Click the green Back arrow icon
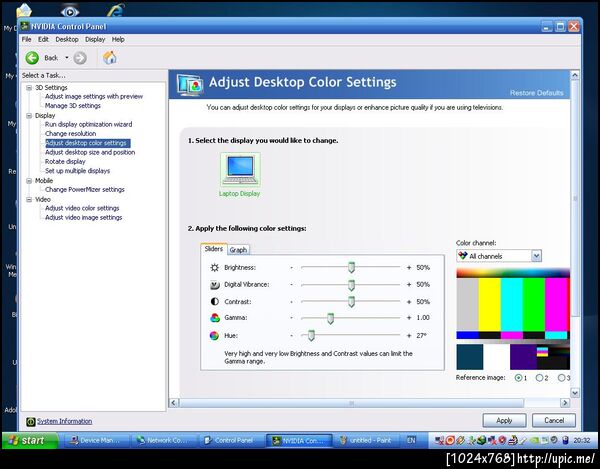The width and height of the screenshot is (600, 469). click(32, 58)
